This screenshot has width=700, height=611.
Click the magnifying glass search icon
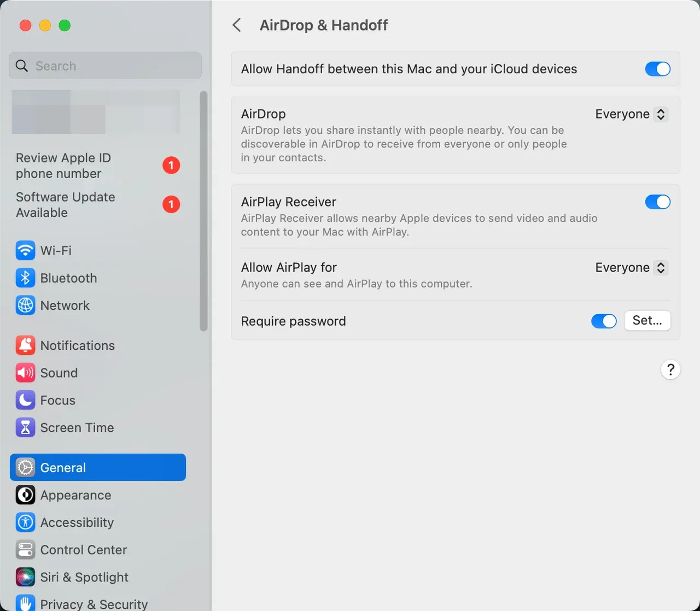pyautogui.click(x=22, y=66)
